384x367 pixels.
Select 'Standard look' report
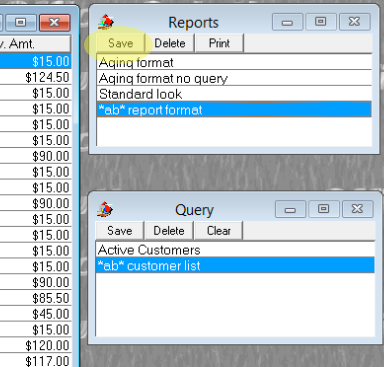234,94
